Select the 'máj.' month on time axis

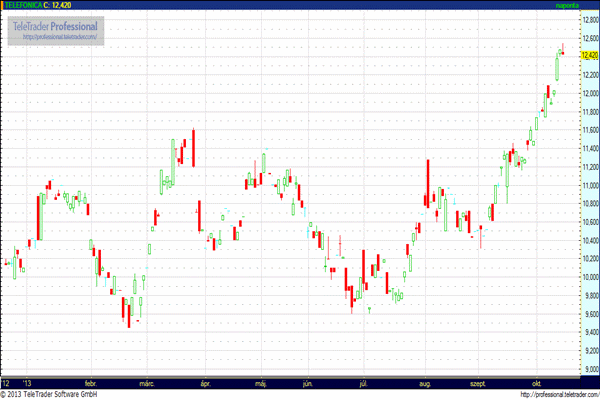262,382
